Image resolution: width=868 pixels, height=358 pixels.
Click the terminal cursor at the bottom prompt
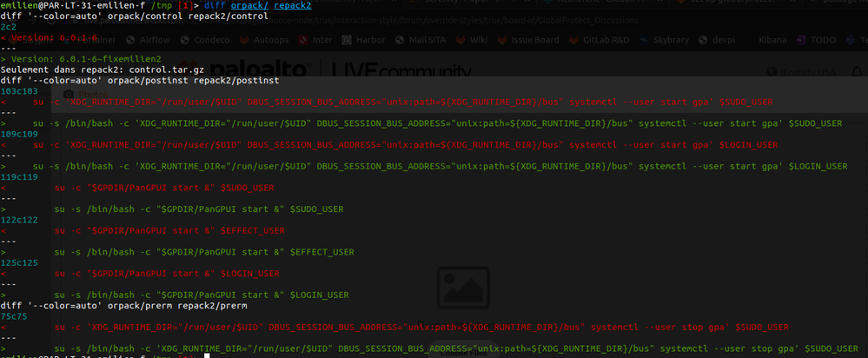[207, 355]
